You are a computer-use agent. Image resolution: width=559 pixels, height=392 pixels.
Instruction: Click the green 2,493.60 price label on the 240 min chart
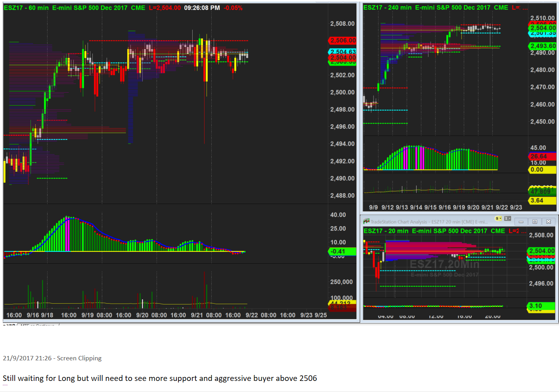[543, 46]
